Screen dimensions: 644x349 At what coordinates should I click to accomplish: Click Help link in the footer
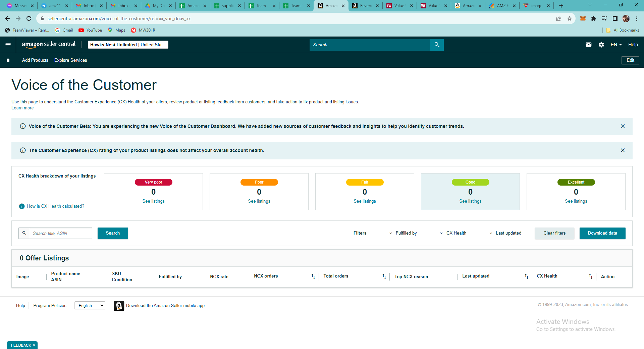pos(20,306)
